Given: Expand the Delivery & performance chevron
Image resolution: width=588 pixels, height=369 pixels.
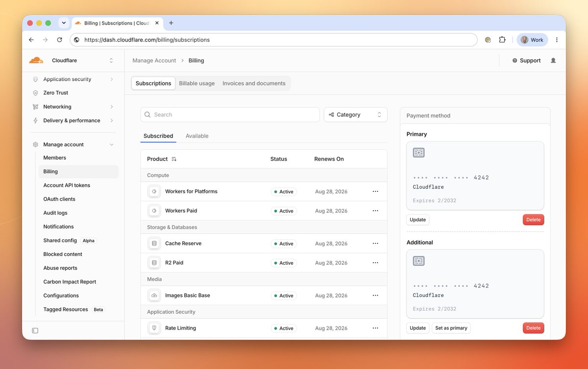Looking at the screenshot, I should (112, 120).
